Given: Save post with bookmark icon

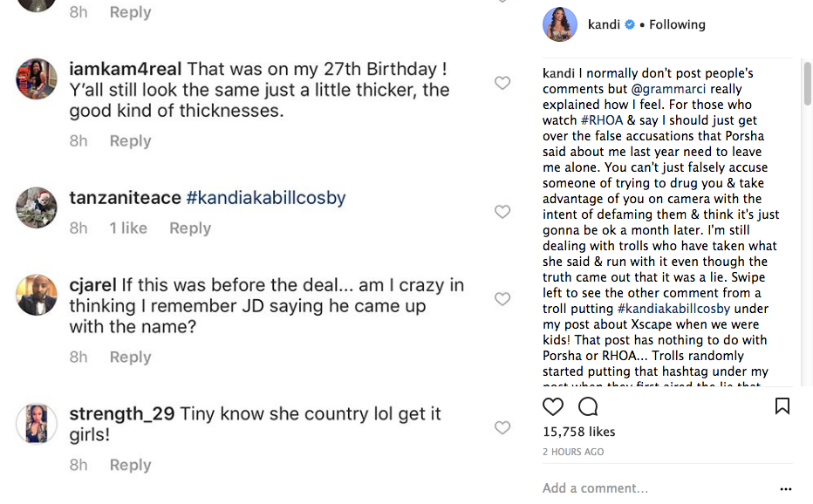Looking at the screenshot, I should click(x=782, y=406).
